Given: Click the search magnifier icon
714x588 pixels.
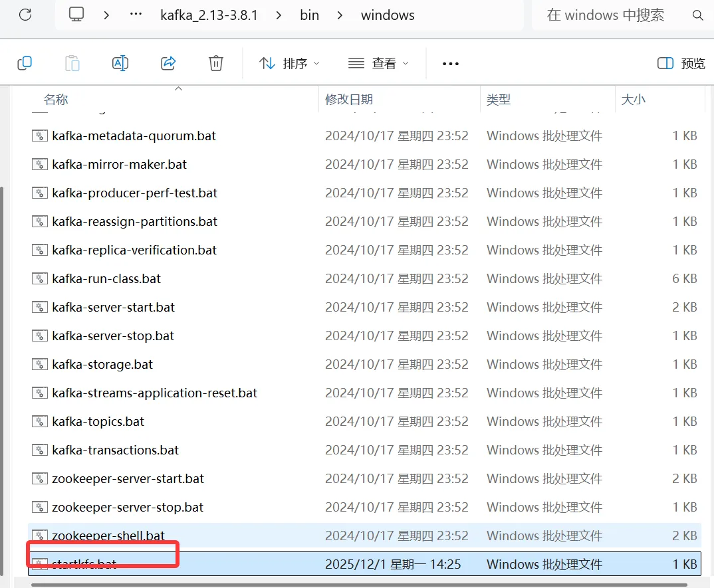Looking at the screenshot, I should (697, 15).
